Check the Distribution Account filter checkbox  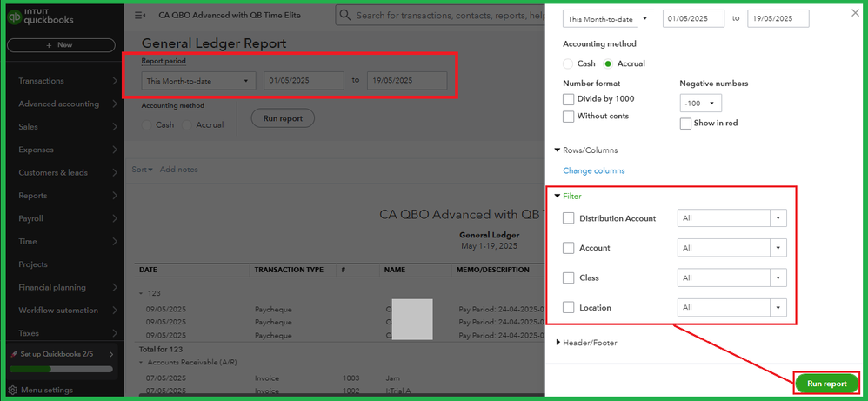point(568,218)
